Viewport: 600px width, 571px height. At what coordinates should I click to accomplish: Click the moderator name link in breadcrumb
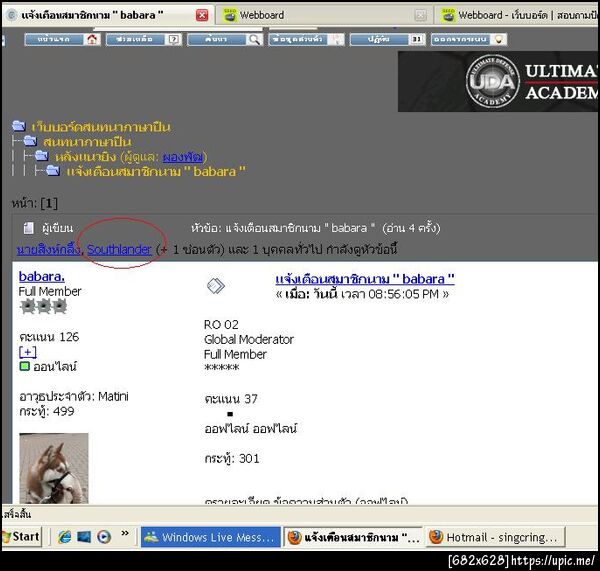coord(183,157)
